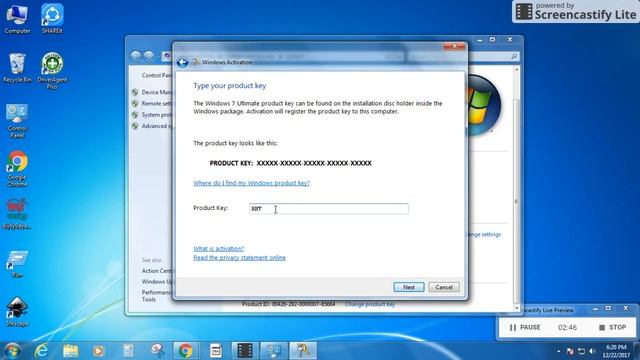
Task: Click the taskbar clock showing 6:20 PM
Action: (x=616, y=351)
